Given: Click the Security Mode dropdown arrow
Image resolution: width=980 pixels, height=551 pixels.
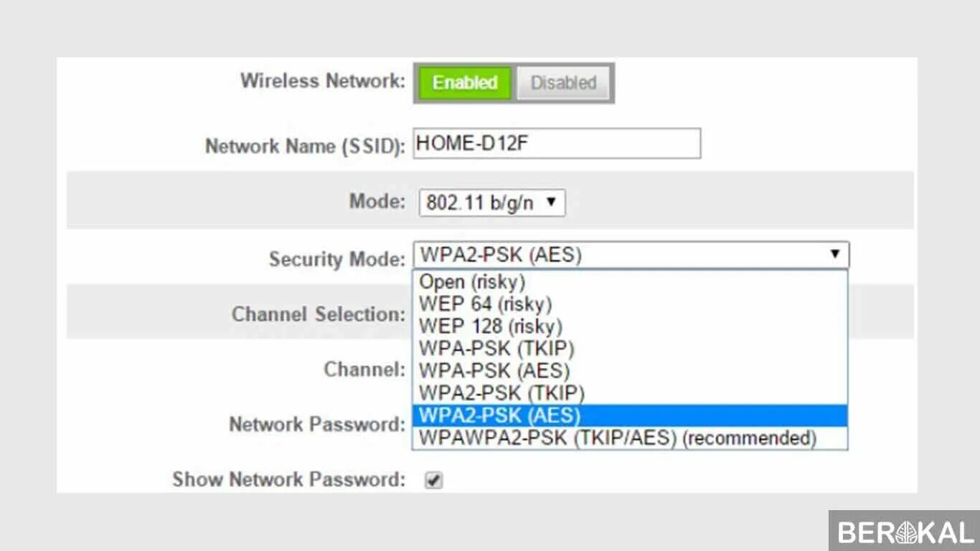Looking at the screenshot, I should (x=834, y=255).
